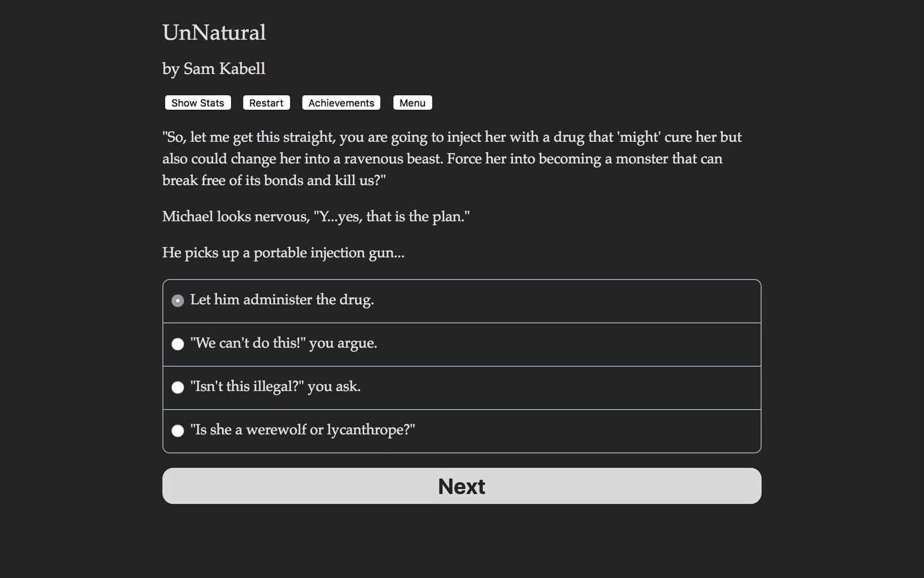Image resolution: width=924 pixels, height=578 pixels.
Task: Click the filled radio indicator next to the first choice
Action: click(178, 301)
